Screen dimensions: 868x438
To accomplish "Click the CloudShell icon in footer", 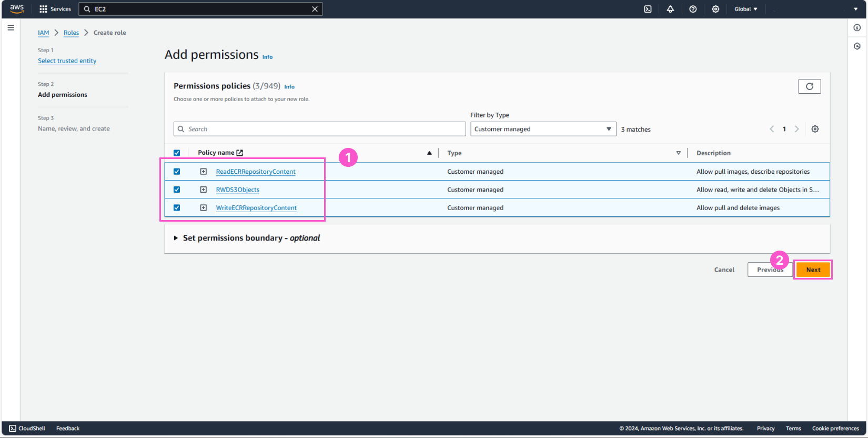I will click(x=13, y=429).
